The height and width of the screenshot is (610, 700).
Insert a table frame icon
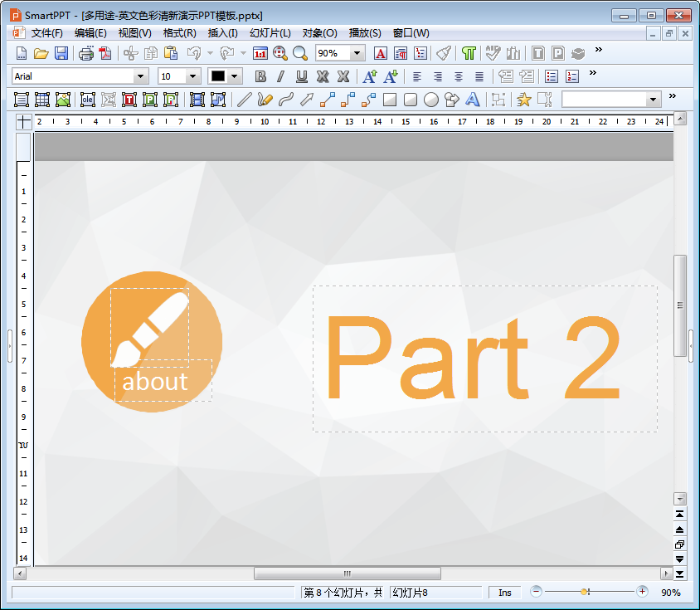pos(42,100)
